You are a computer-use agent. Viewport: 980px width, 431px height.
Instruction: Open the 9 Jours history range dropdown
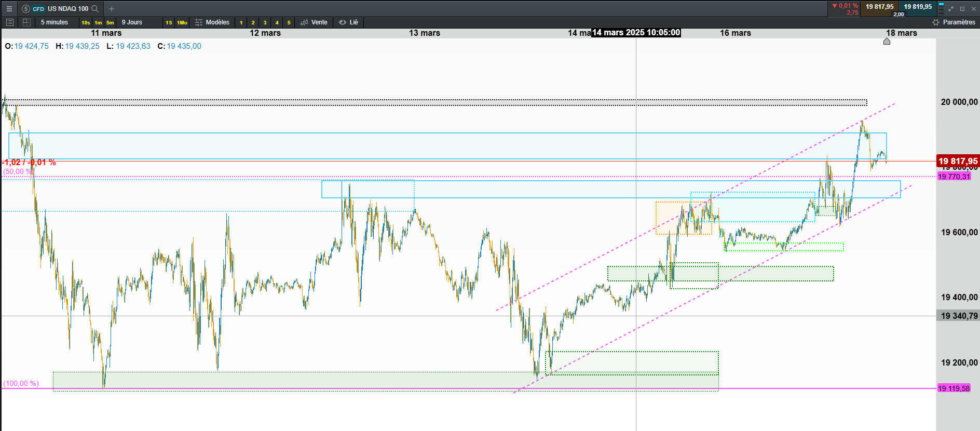132,22
